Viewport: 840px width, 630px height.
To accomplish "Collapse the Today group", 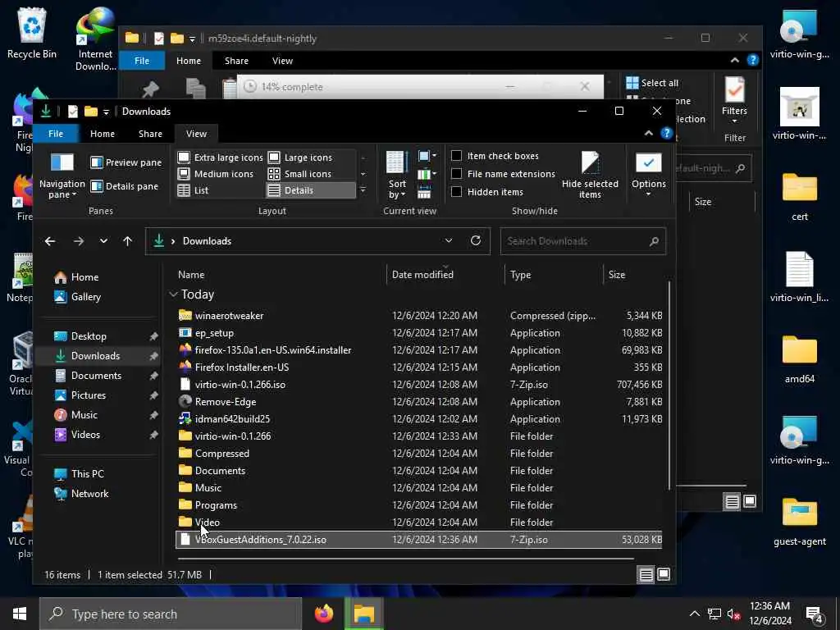I will [173, 294].
